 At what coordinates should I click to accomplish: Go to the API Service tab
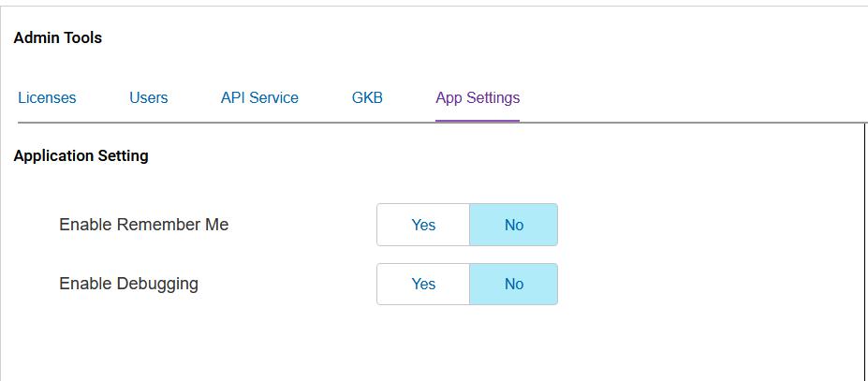coord(259,97)
